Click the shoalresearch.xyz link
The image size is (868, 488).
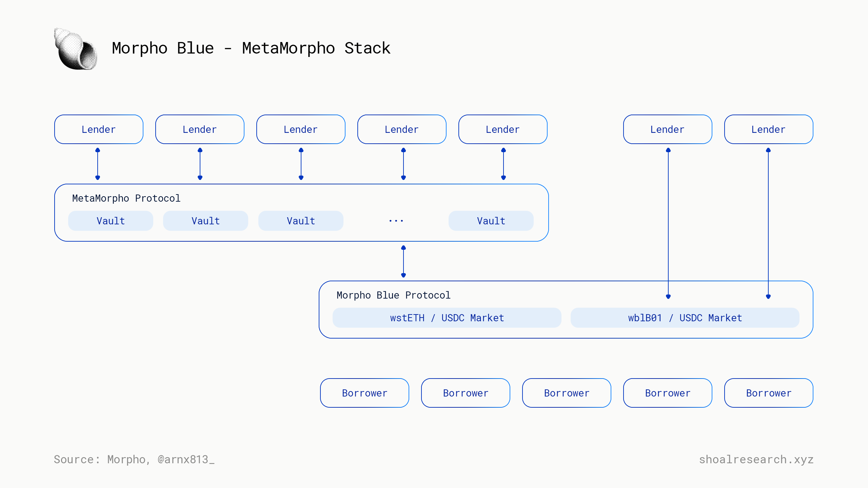[x=756, y=460]
